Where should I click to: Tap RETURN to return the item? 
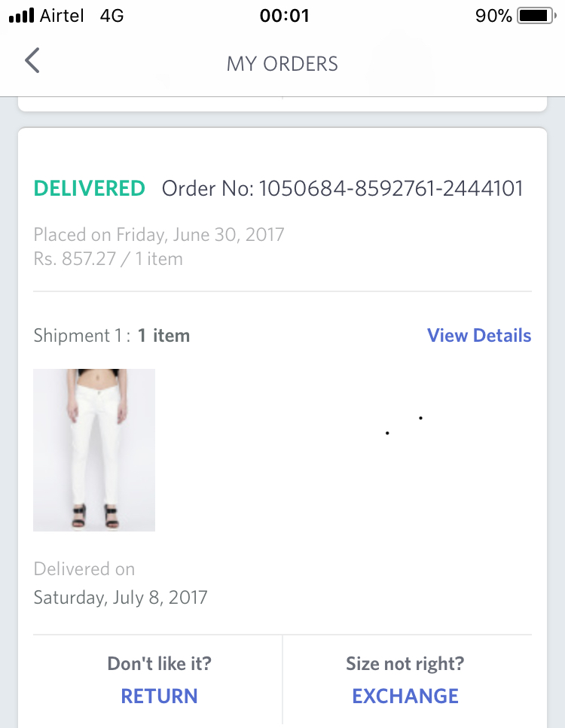[159, 696]
